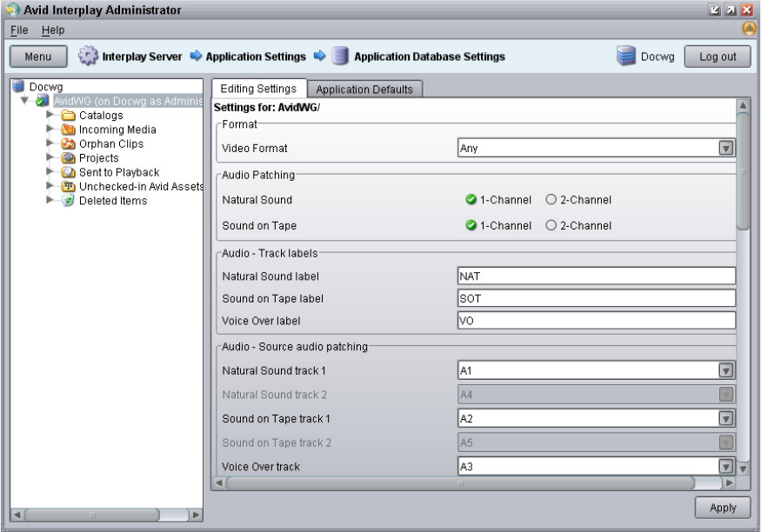Viewport: 761px width, 532px height.
Task: Click the Catalogs folder icon
Action: [x=69, y=116]
